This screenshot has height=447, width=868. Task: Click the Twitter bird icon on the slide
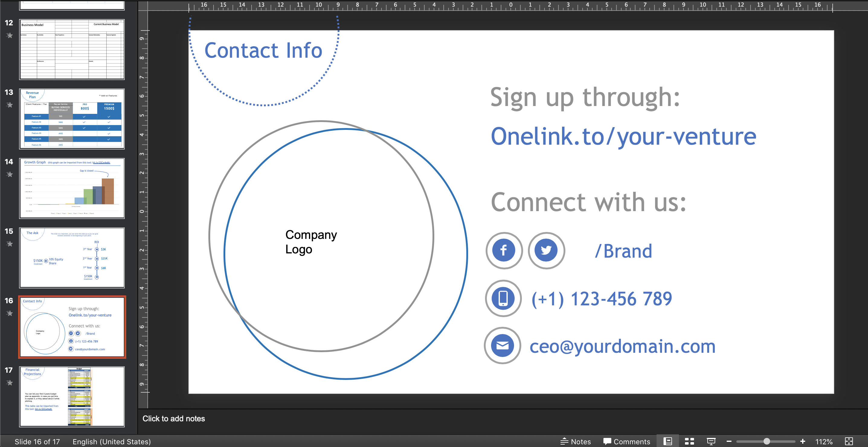pyautogui.click(x=546, y=250)
